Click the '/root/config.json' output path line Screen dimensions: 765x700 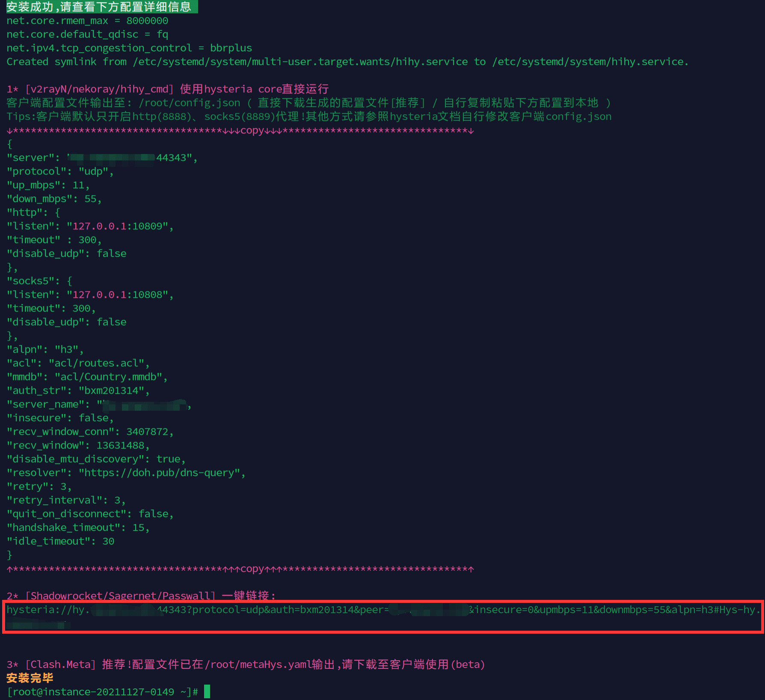[309, 103]
